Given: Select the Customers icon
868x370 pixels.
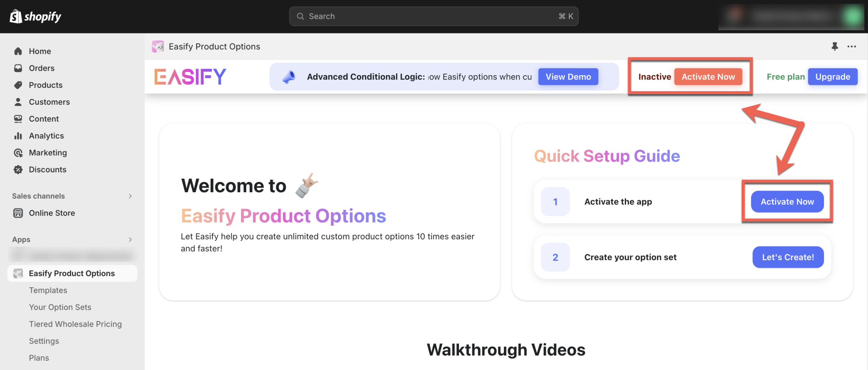Looking at the screenshot, I should (x=18, y=102).
